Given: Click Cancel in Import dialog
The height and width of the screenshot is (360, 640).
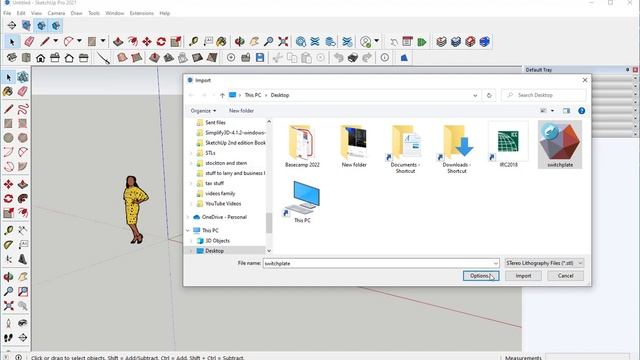Looking at the screenshot, I should (565, 276).
